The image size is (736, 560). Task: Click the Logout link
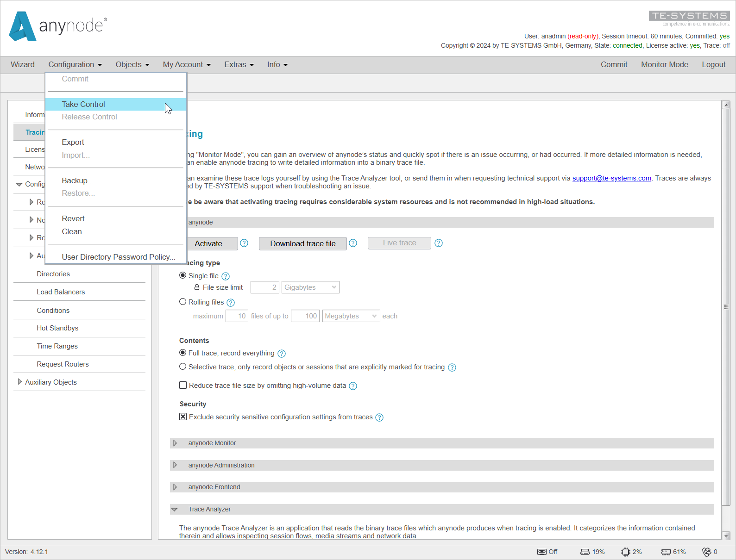(x=714, y=65)
